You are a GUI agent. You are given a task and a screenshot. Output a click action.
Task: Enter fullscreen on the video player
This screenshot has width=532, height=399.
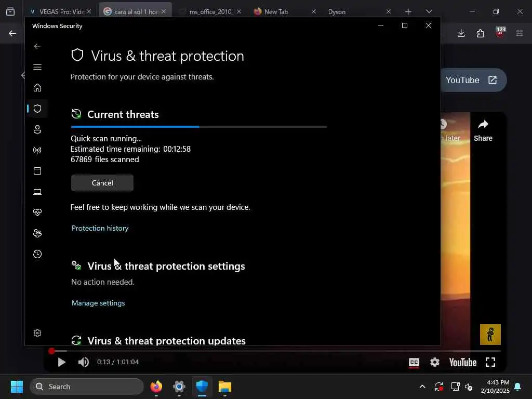pyautogui.click(x=490, y=362)
